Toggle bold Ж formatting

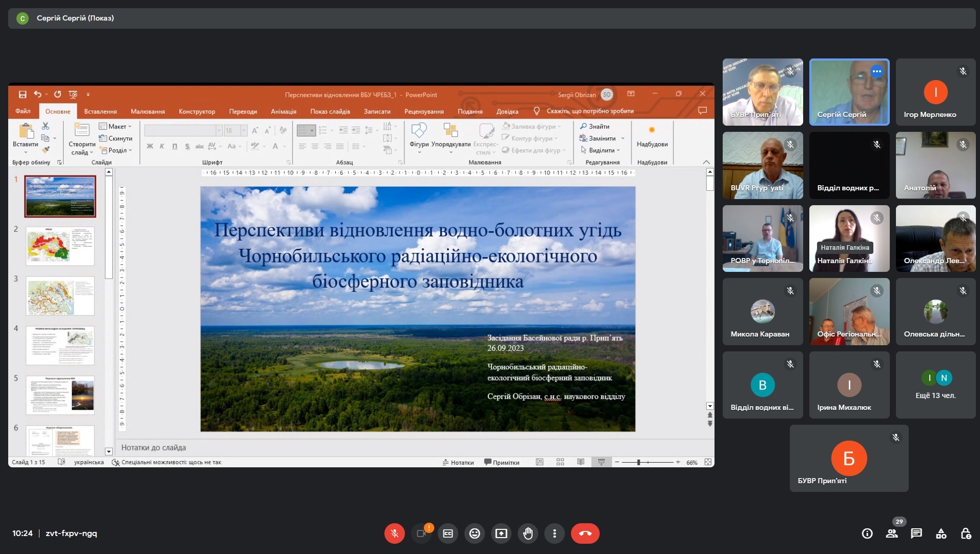pyautogui.click(x=150, y=146)
